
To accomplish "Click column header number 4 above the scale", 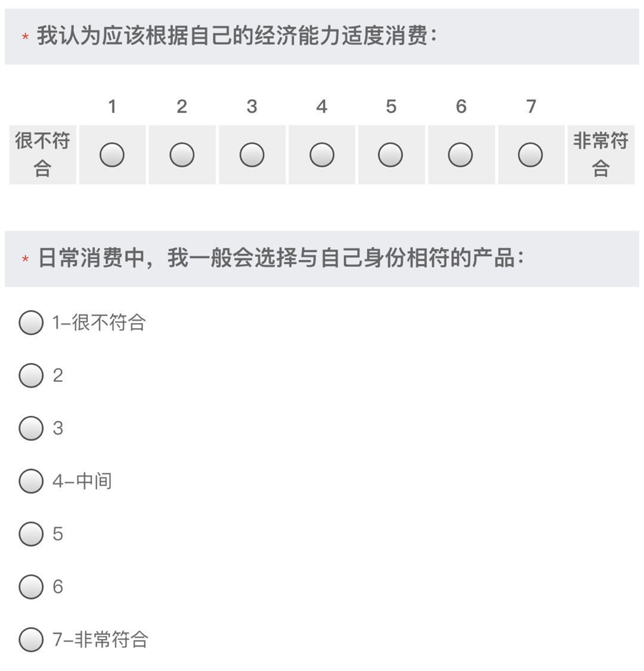I will pyautogui.click(x=321, y=107).
